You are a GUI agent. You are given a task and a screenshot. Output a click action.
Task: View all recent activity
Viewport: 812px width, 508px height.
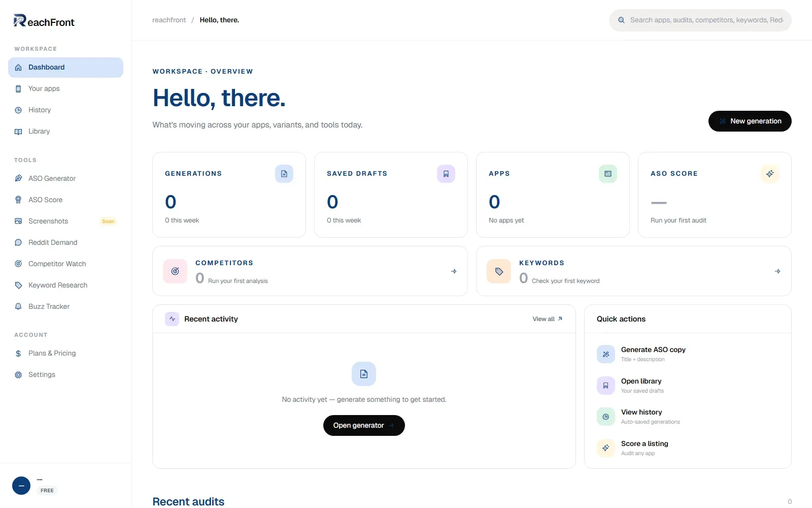coord(547,319)
